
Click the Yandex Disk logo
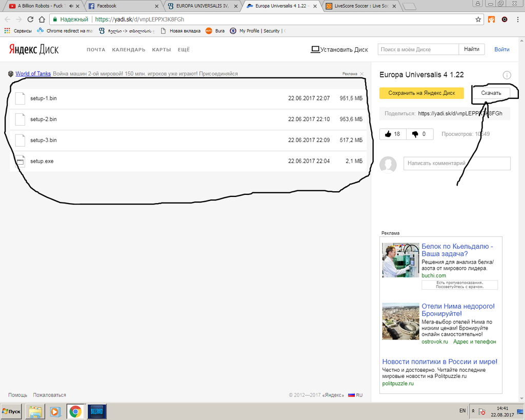33,49
